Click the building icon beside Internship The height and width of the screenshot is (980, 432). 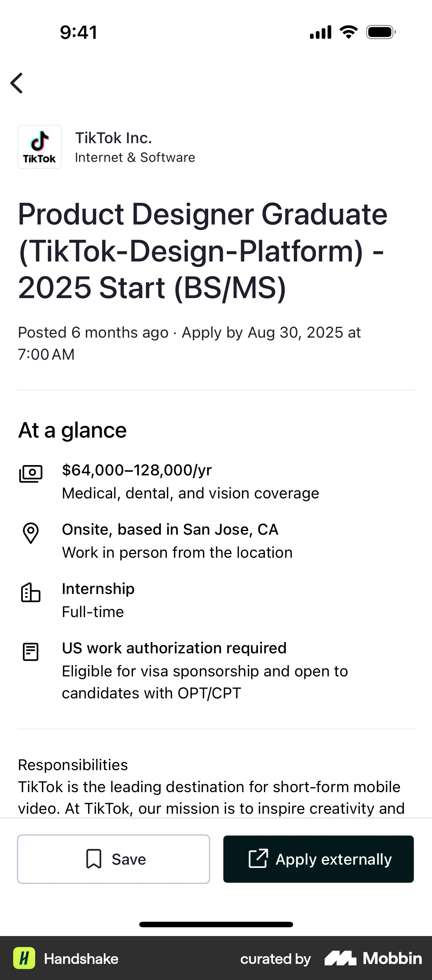31,592
